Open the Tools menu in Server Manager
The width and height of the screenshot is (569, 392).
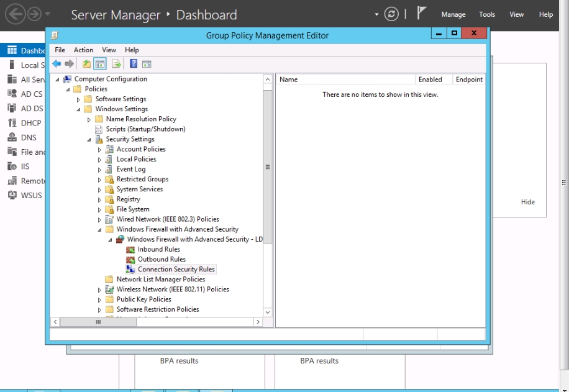[x=486, y=14]
